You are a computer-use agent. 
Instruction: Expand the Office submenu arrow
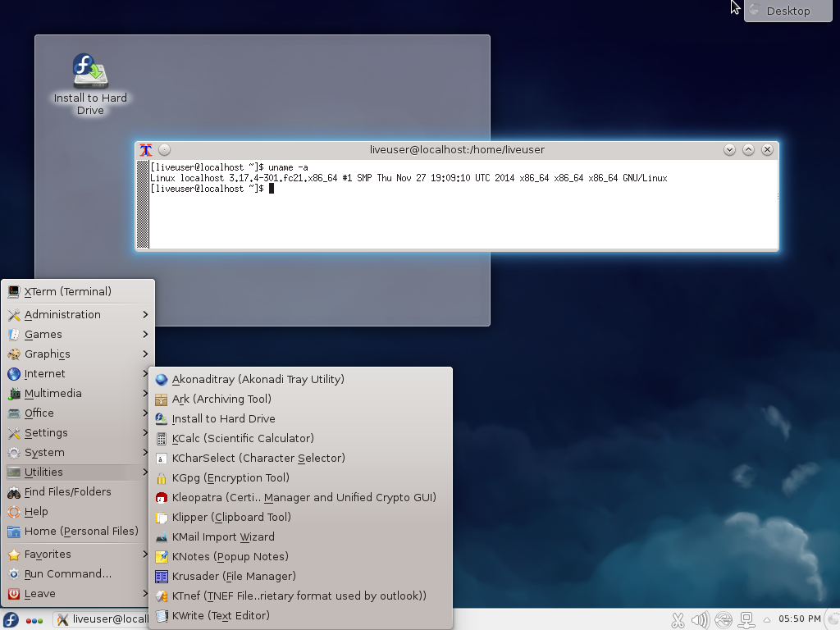click(145, 413)
